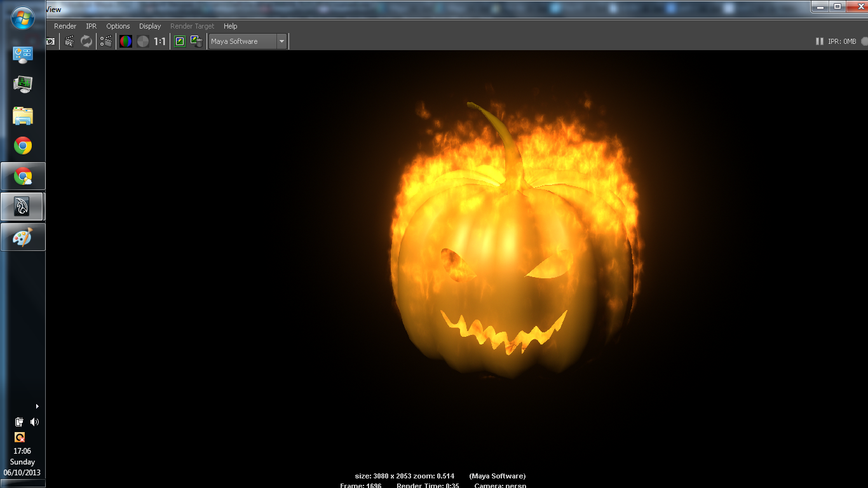This screenshot has height=488, width=868.
Task: Click the refresh IPR image icon
Action: [x=86, y=41]
